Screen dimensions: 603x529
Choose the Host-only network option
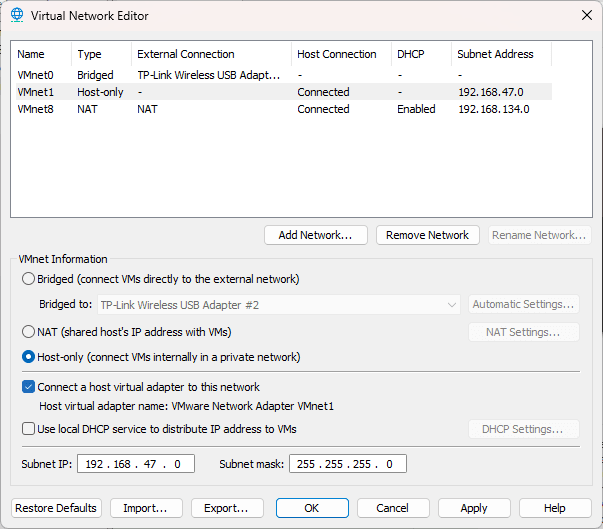tap(28, 357)
